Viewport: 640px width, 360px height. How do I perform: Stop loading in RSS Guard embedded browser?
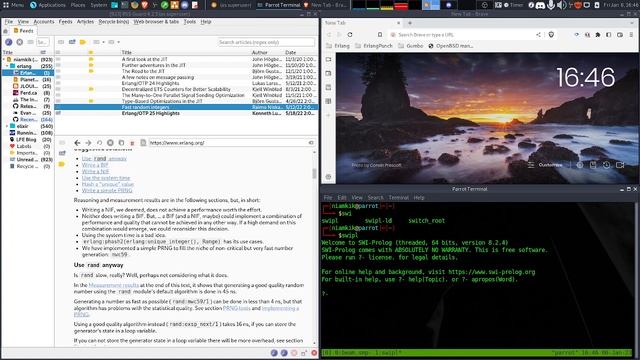(x=110, y=143)
